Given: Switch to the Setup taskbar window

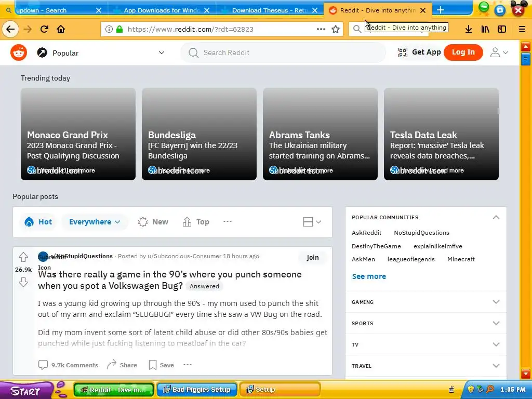Looking at the screenshot, I should (x=280, y=390).
